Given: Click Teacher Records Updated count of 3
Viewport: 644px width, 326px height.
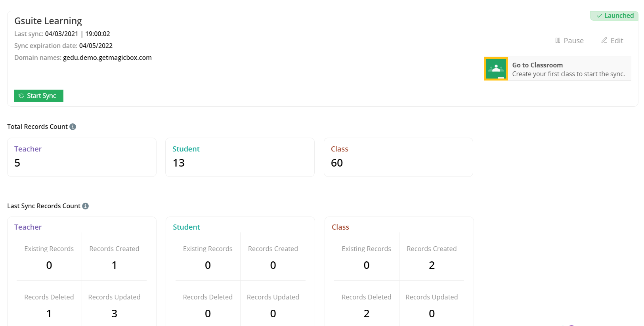Looking at the screenshot, I should pos(114,313).
